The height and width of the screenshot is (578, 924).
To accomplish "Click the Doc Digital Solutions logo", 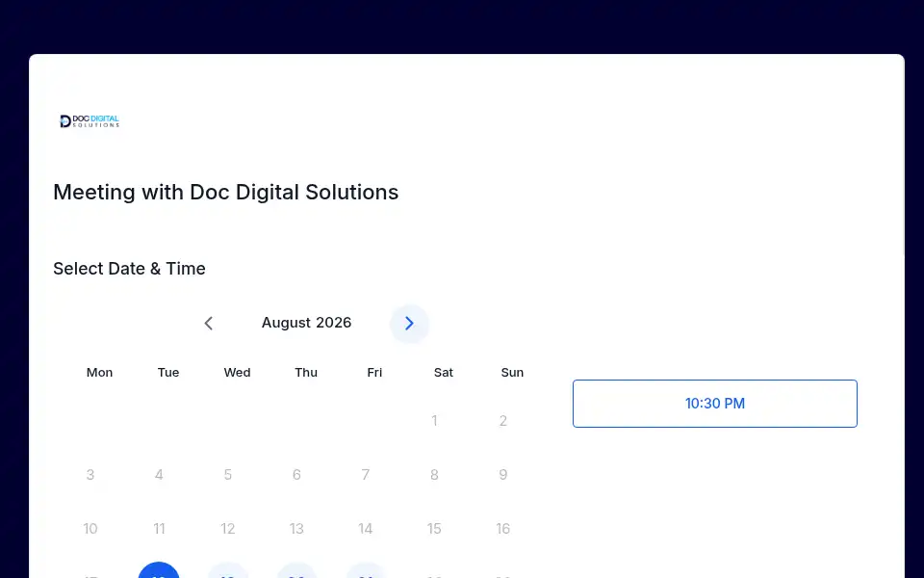I will click(90, 121).
